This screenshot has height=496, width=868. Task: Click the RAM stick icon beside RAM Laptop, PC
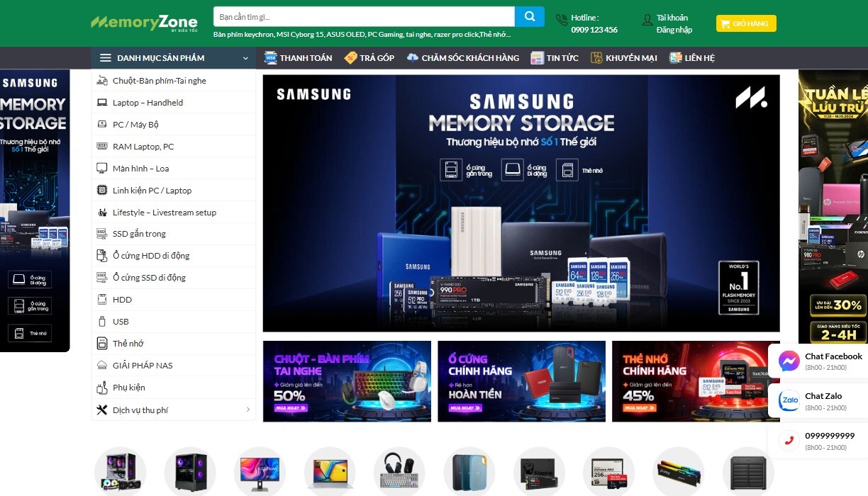click(102, 147)
